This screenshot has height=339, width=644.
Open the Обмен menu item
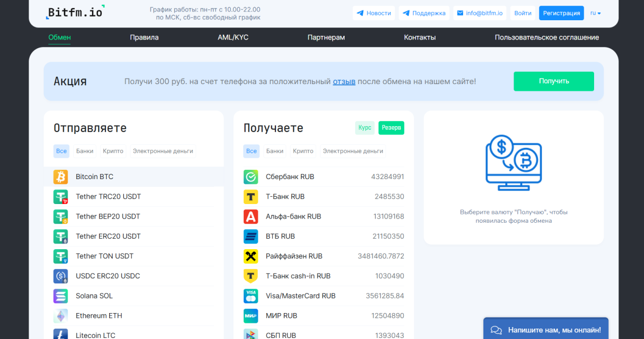pos(60,37)
